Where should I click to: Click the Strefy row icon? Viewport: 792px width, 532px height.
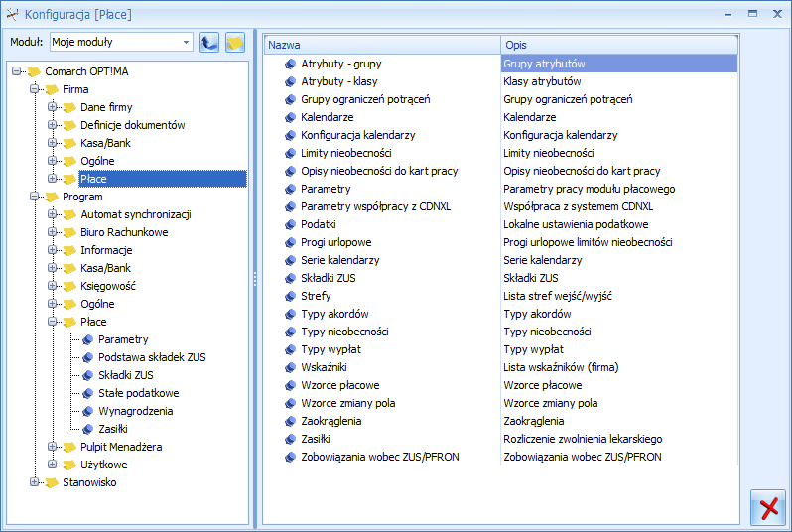(x=290, y=296)
